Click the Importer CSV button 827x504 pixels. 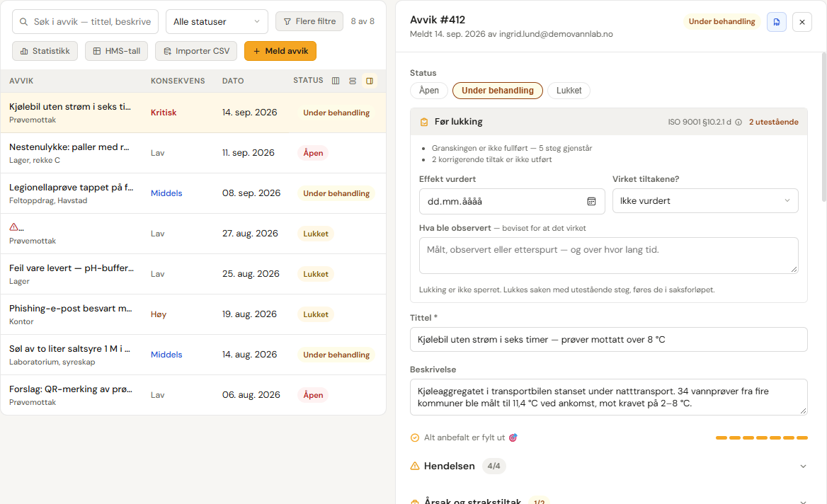(x=196, y=51)
